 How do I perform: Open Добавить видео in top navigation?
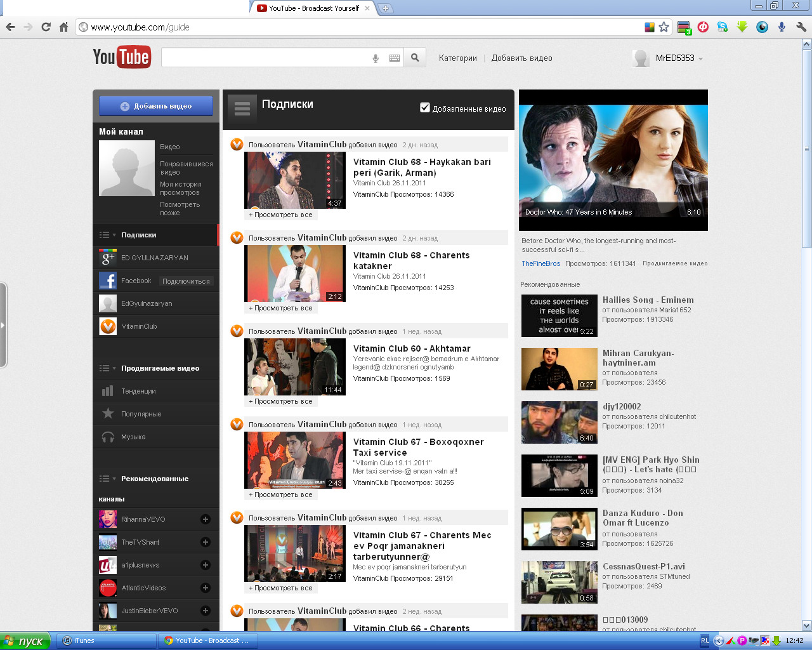click(x=521, y=58)
